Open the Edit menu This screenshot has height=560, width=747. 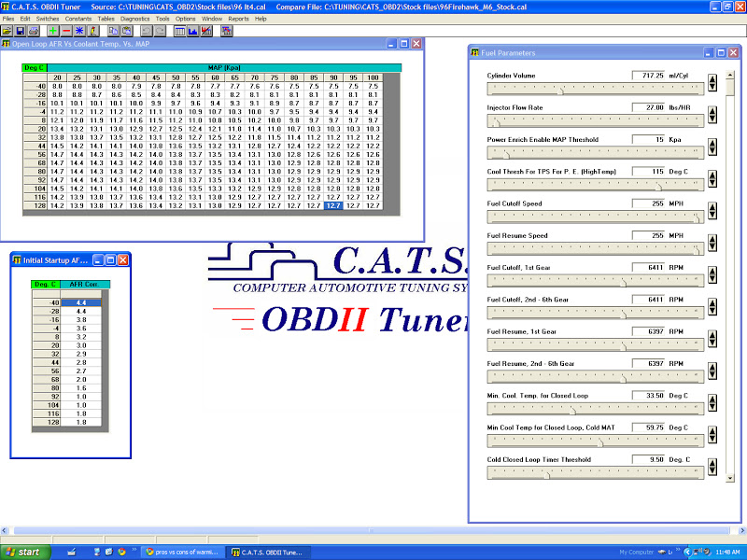(x=25, y=19)
